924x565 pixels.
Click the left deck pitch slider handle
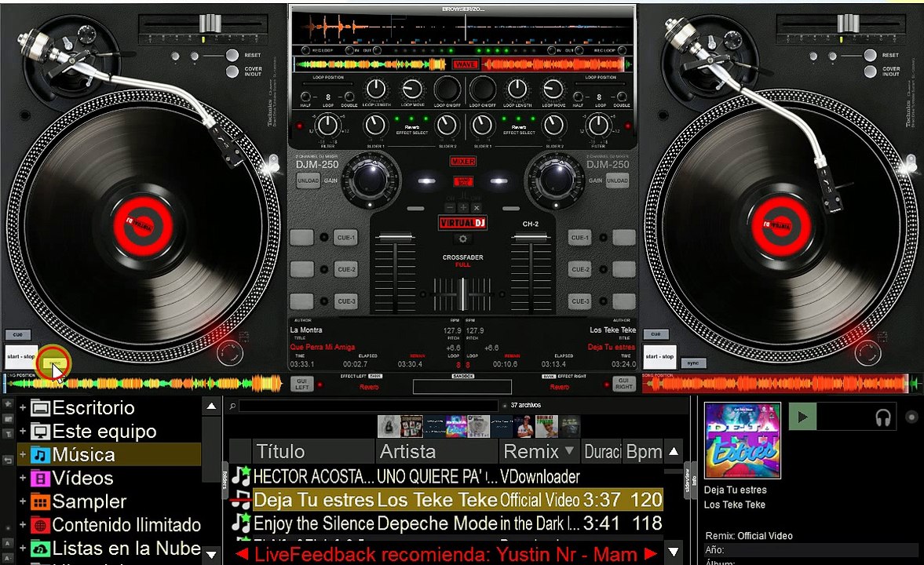[x=210, y=24]
